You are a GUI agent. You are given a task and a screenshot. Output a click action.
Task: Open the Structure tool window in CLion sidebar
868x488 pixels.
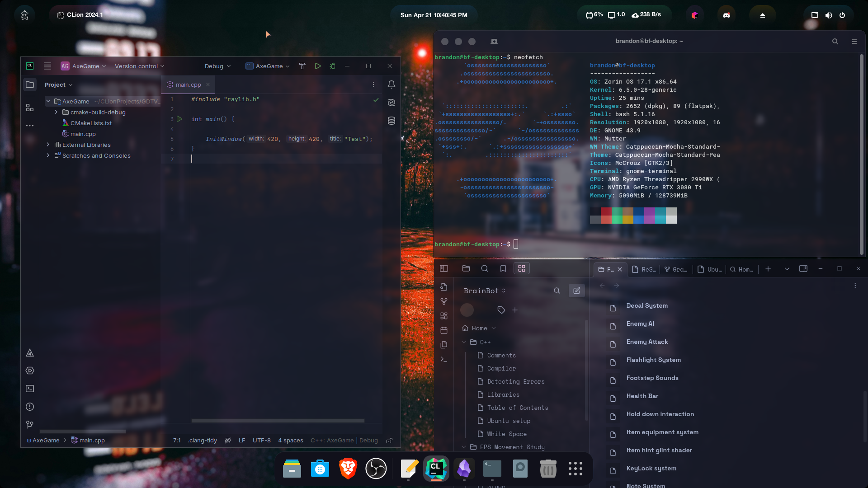pyautogui.click(x=30, y=108)
